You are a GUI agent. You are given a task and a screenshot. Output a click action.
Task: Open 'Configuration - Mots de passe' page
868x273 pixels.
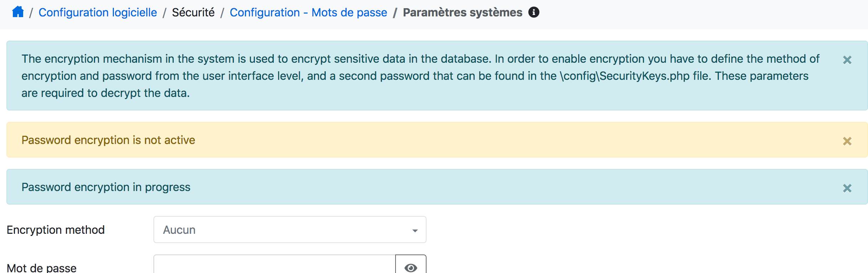pos(308,12)
